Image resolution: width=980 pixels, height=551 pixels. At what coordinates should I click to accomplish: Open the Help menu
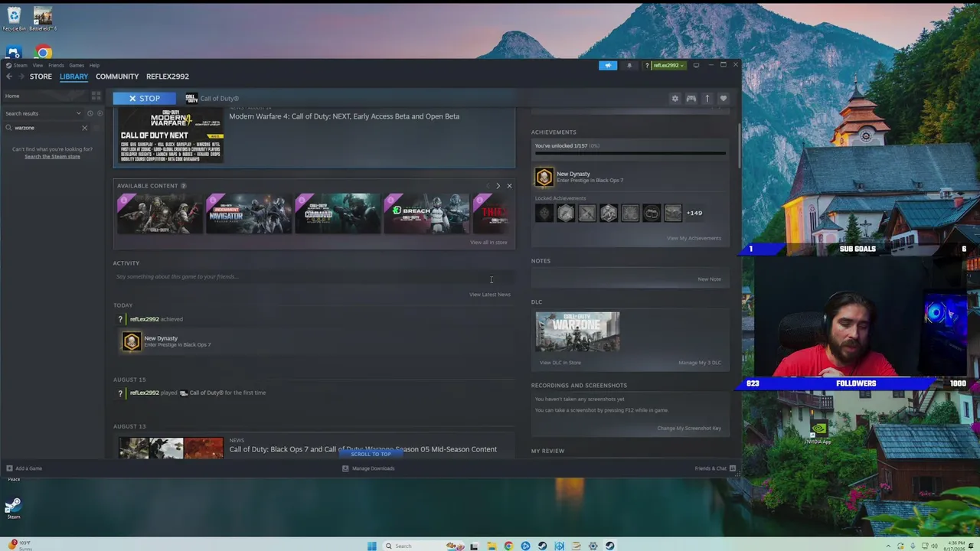point(94,65)
